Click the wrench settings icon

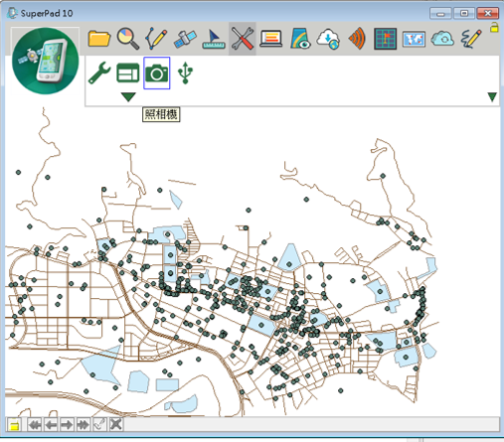[99, 73]
